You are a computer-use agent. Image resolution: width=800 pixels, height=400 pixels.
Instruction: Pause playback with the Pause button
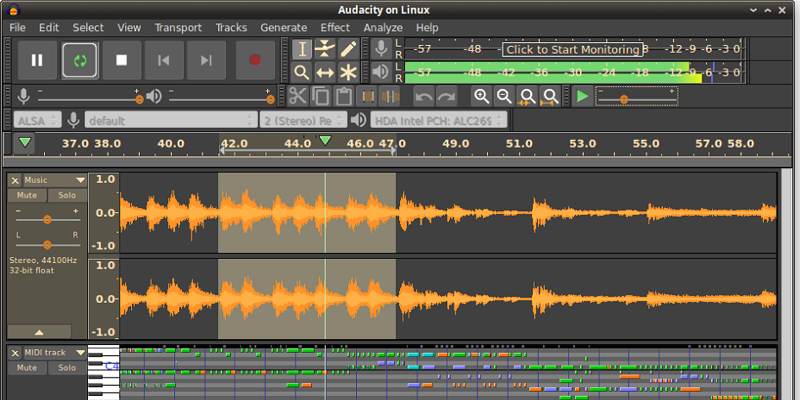pyautogui.click(x=37, y=60)
